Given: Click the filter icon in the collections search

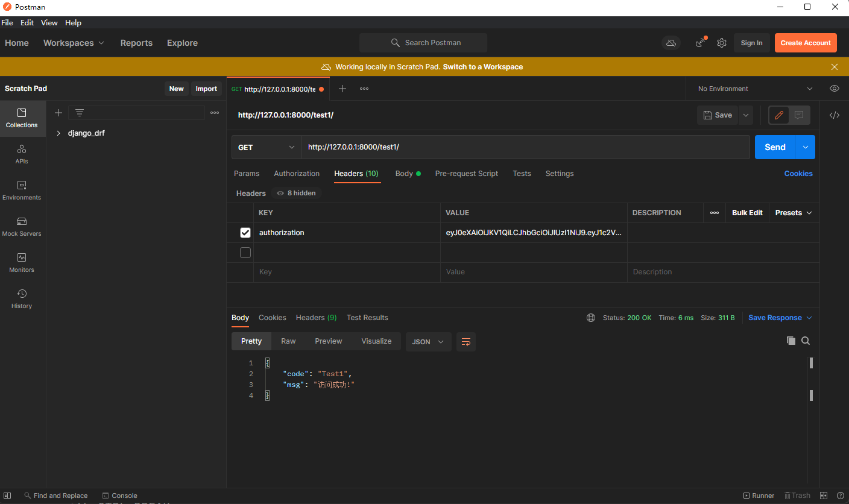Looking at the screenshot, I should 79,113.
